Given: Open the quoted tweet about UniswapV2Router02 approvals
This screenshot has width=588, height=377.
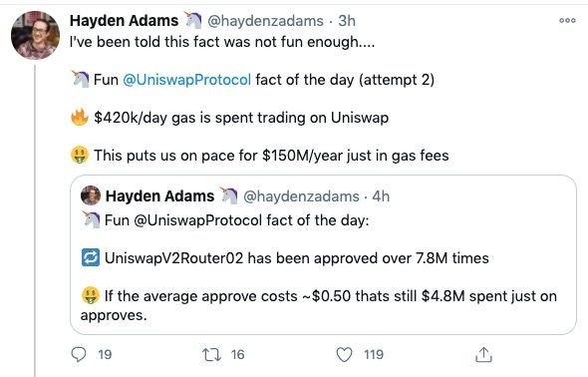Looking at the screenshot, I should (323, 254).
